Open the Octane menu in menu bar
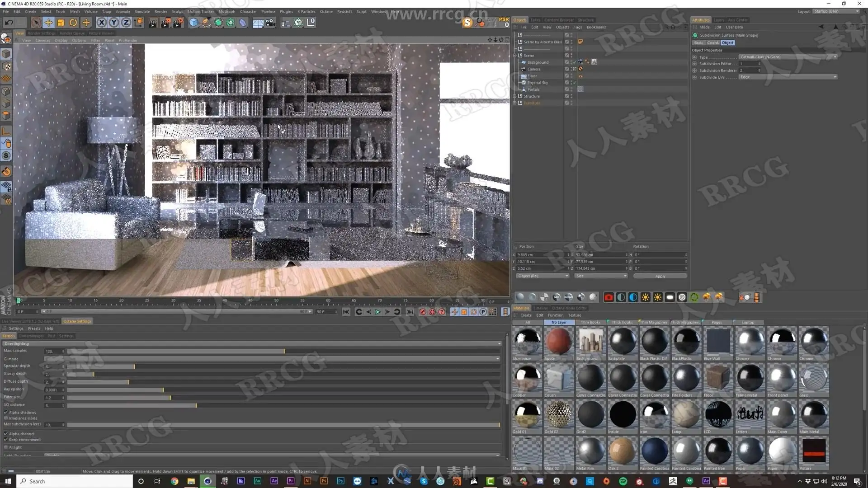868x488 pixels. pyautogui.click(x=325, y=11)
